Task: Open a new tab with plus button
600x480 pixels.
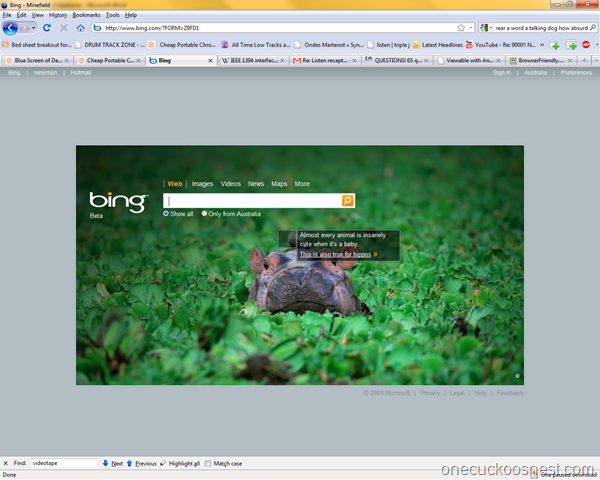Action: pos(584,60)
